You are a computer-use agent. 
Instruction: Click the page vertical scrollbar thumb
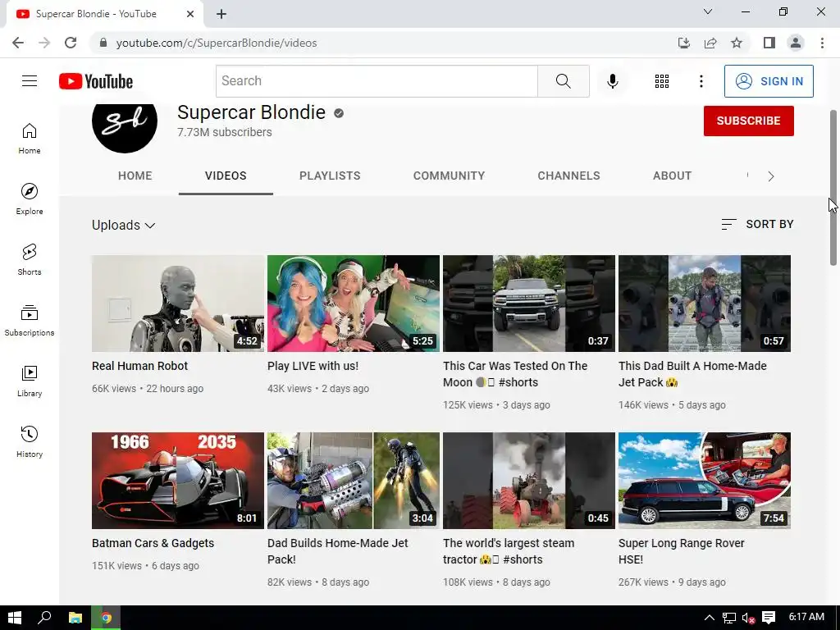pyautogui.click(x=833, y=188)
